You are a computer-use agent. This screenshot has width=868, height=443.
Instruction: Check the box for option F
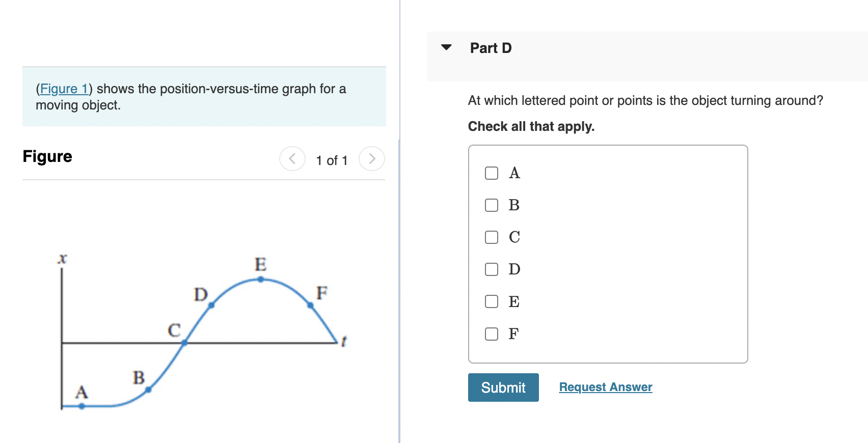point(491,334)
